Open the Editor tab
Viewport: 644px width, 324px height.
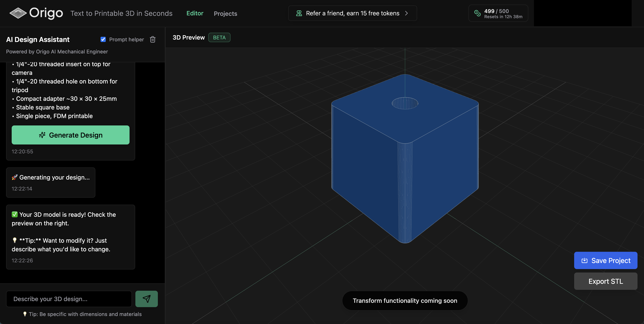click(x=195, y=13)
